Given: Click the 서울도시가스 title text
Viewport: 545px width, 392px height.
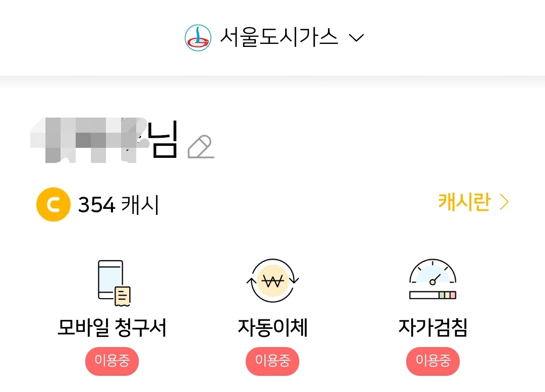Looking at the screenshot, I should coord(279,38).
